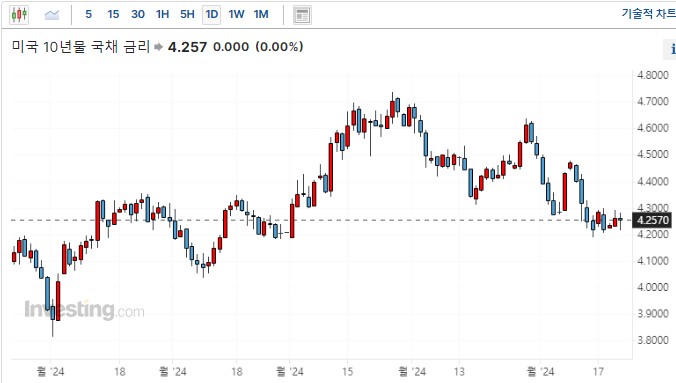
Task: Click the 4.257 quote value
Action: tap(187, 47)
